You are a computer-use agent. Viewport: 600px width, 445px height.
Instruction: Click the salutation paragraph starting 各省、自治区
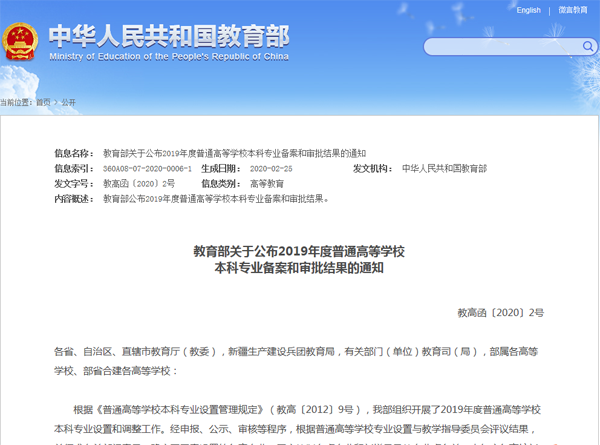299,361
